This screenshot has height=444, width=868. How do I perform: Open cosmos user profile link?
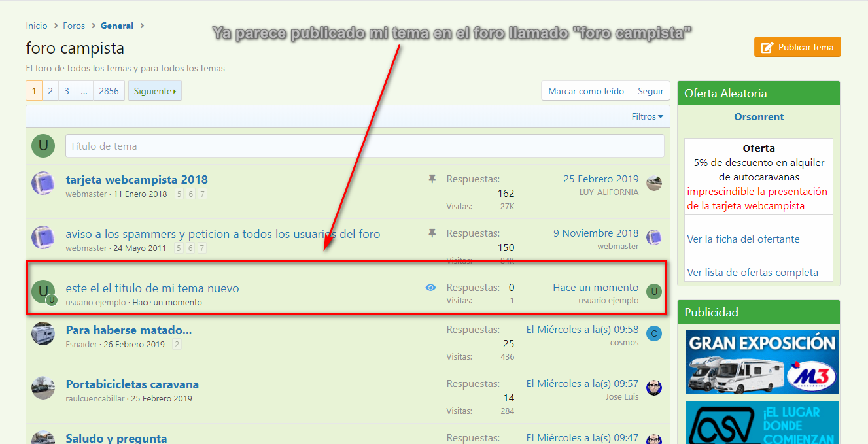click(x=625, y=343)
